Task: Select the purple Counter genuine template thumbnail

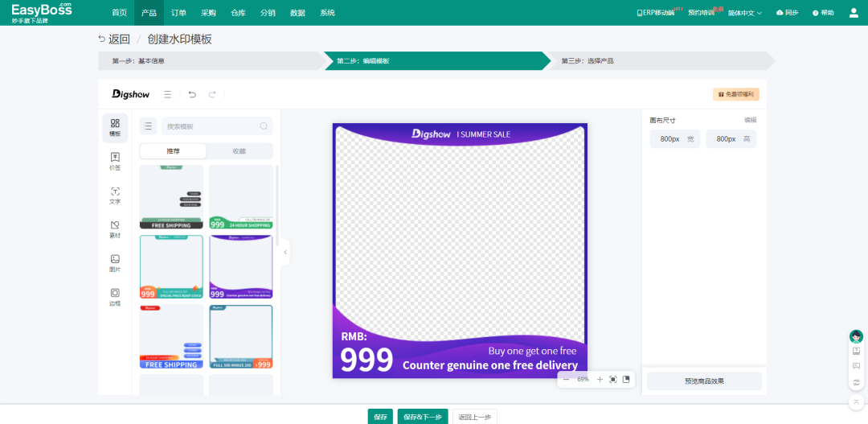Action: point(241,266)
